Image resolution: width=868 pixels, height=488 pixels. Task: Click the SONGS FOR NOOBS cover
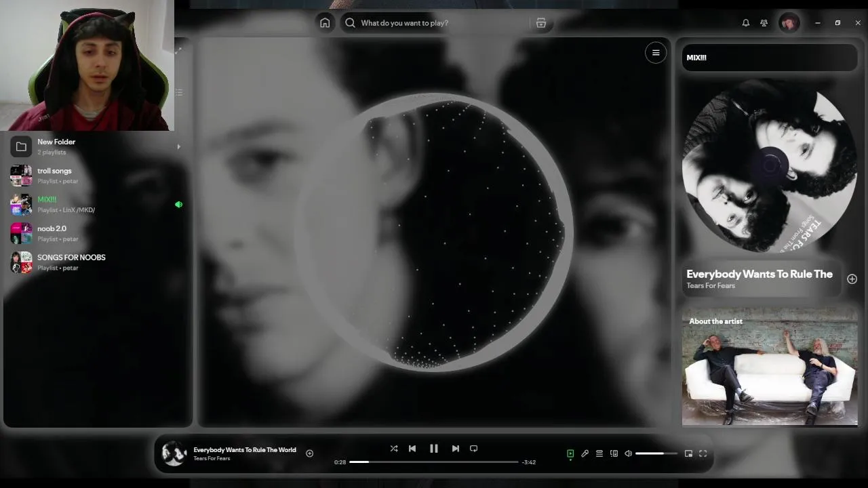(x=21, y=262)
